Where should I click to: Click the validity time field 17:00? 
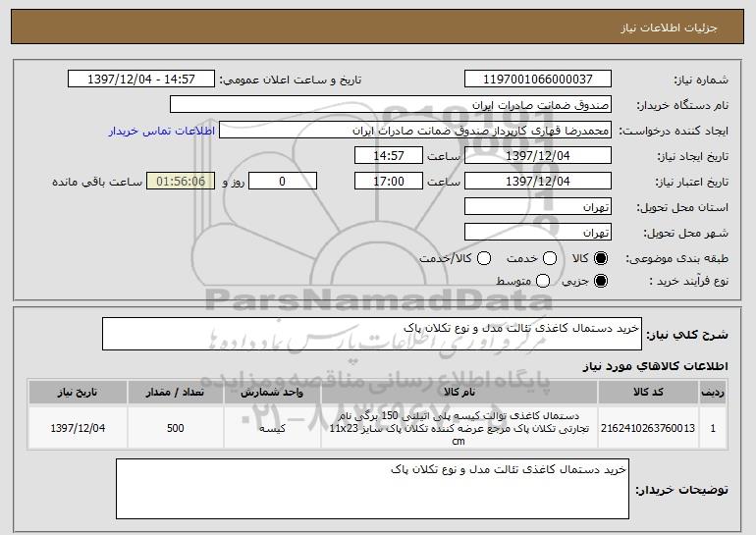click(389, 182)
